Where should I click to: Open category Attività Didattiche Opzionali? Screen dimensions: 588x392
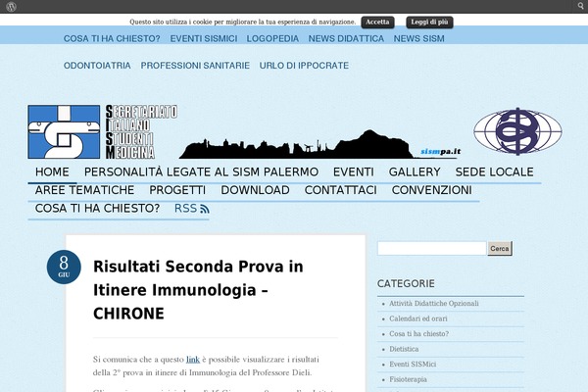(434, 304)
